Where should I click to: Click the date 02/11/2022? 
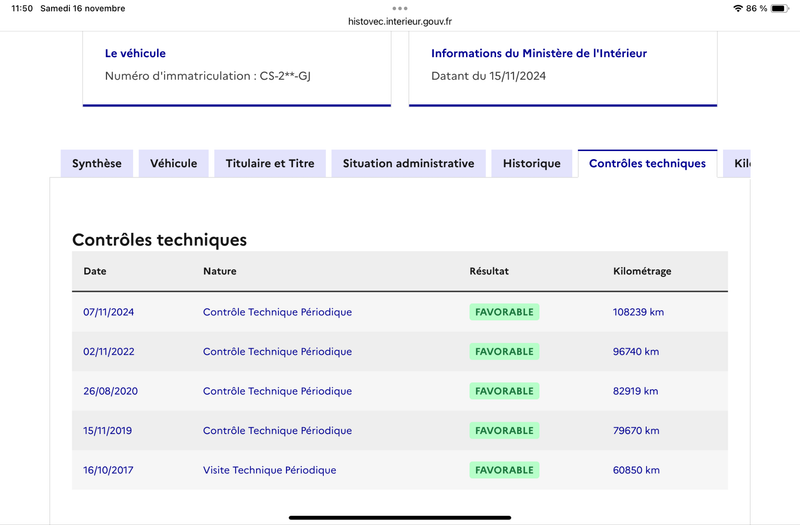click(109, 352)
